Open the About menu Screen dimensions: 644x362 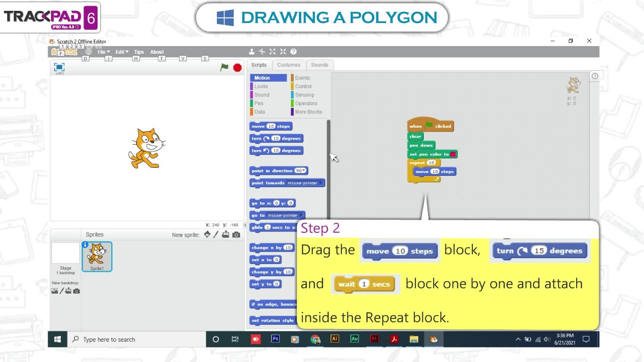coord(157,52)
